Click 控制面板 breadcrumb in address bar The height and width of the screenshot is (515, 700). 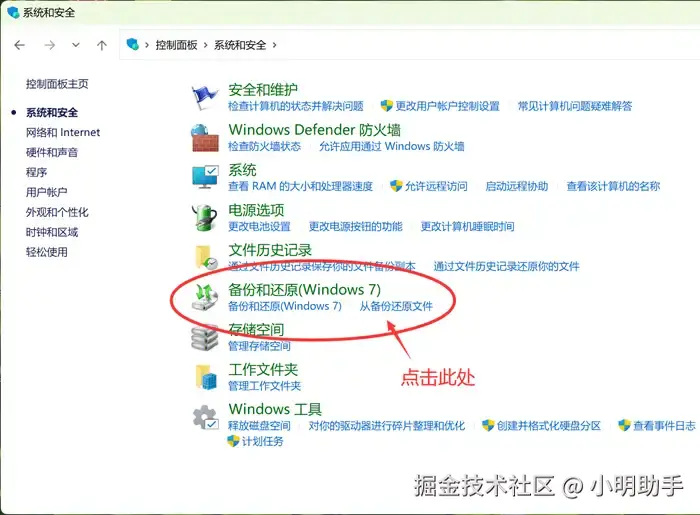pos(176,45)
